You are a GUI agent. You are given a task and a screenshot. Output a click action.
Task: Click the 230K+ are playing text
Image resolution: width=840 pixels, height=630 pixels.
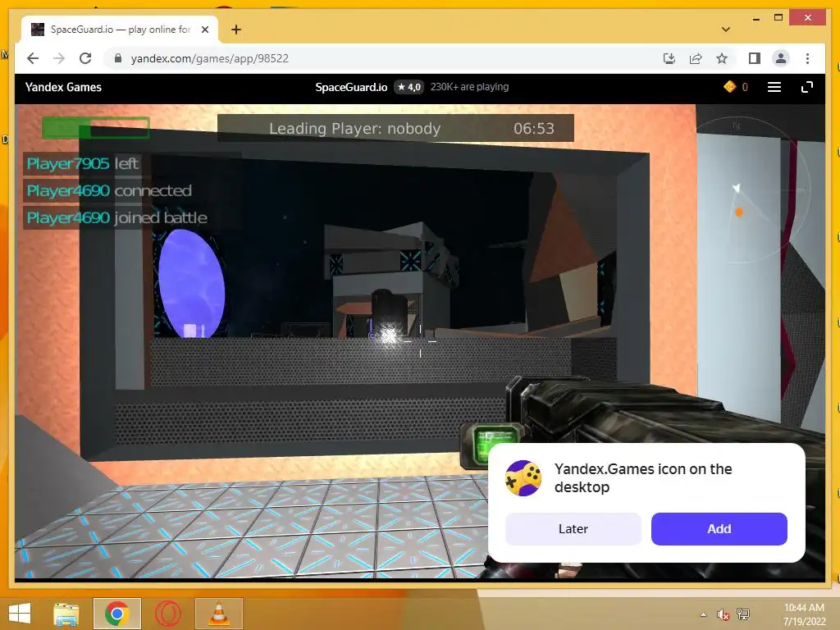469,87
